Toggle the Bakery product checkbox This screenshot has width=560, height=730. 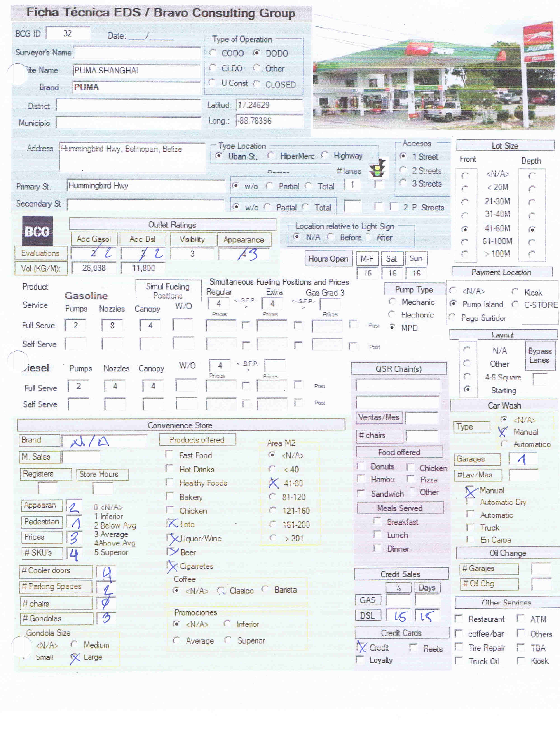(x=170, y=496)
